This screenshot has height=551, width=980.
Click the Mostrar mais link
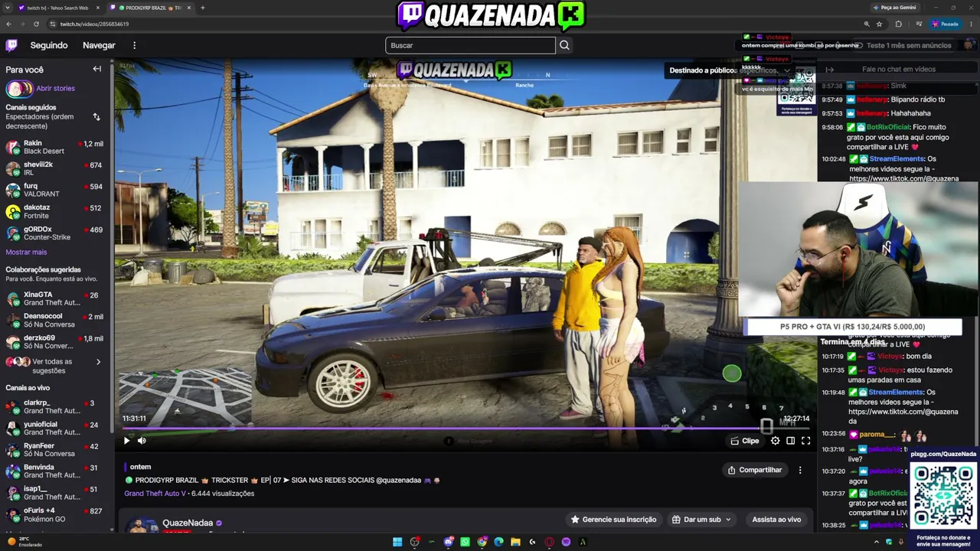(26, 252)
